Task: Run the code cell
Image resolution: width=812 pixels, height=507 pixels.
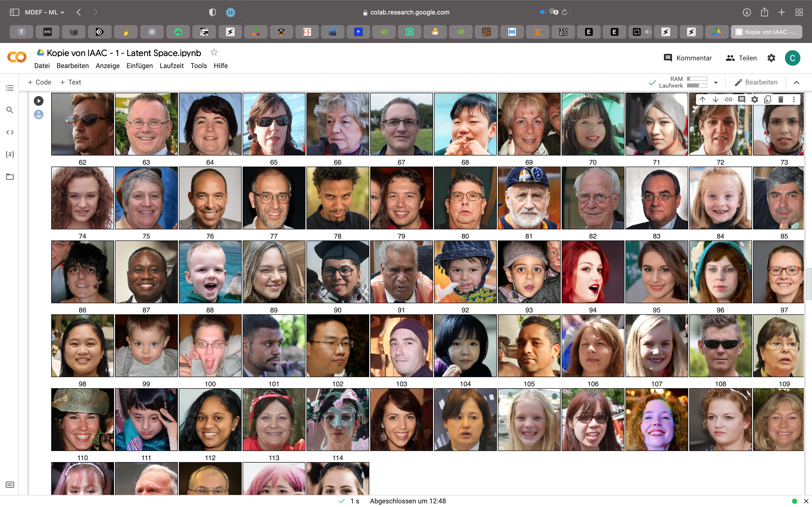Action: pos(39,101)
